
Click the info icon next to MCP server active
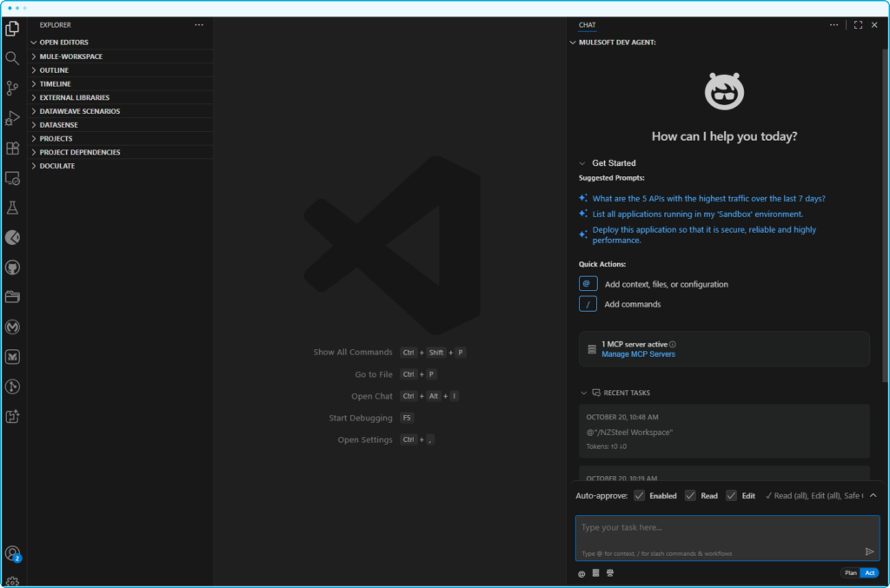673,344
